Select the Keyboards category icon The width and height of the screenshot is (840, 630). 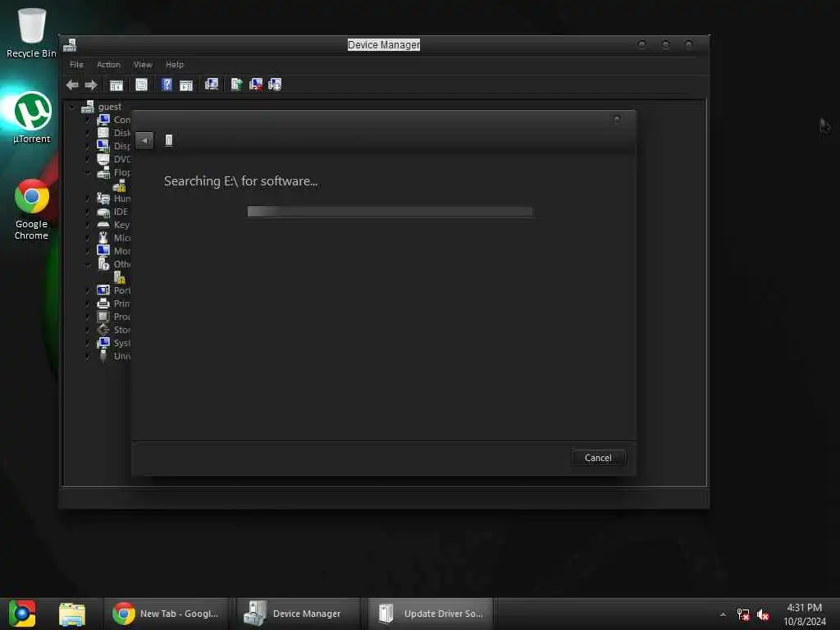click(103, 225)
